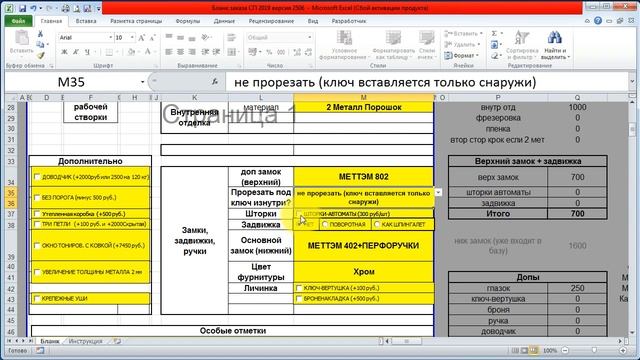The height and width of the screenshot is (360, 640).
Task: Open the Файл tab
Action: [18, 21]
